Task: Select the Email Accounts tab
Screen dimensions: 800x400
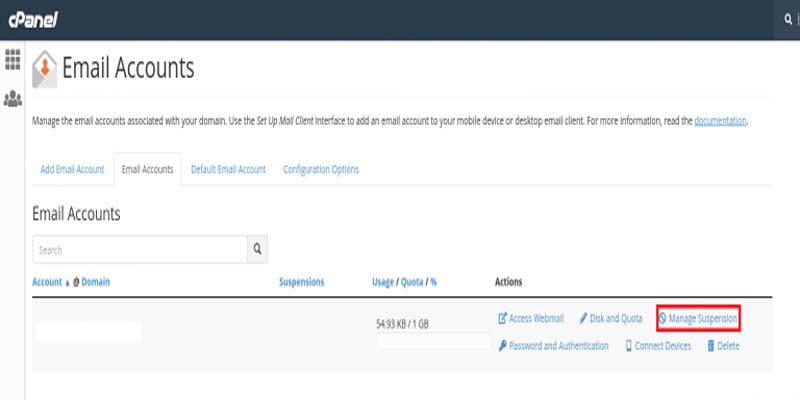Action: click(147, 169)
